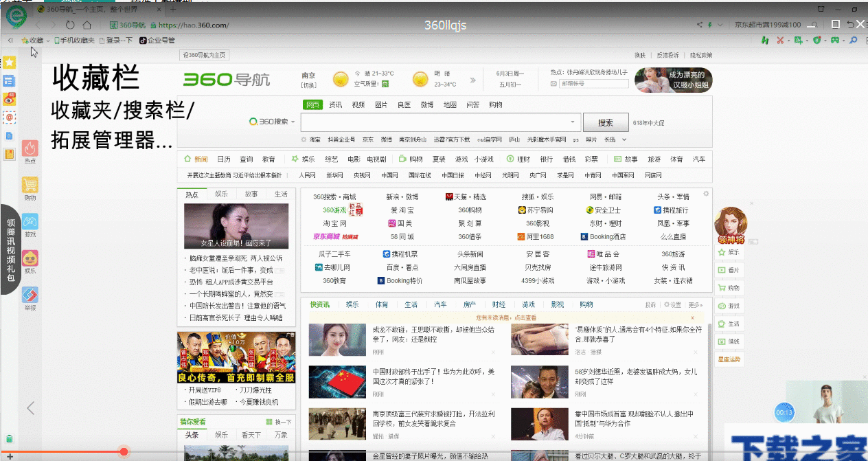Click the 看片 video icon in right sidebar
This screenshot has height=461, width=868.
coord(728,270)
